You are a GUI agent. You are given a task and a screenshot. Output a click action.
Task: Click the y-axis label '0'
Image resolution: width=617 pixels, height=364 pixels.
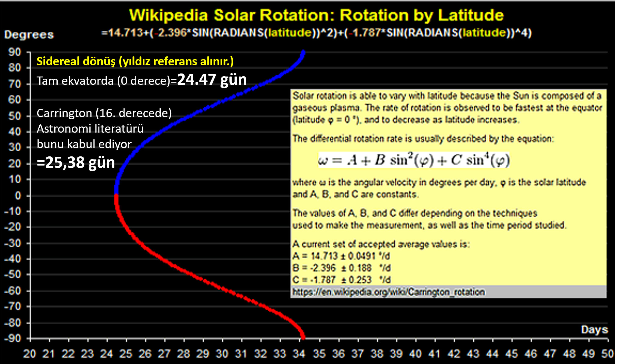(18, 195)
